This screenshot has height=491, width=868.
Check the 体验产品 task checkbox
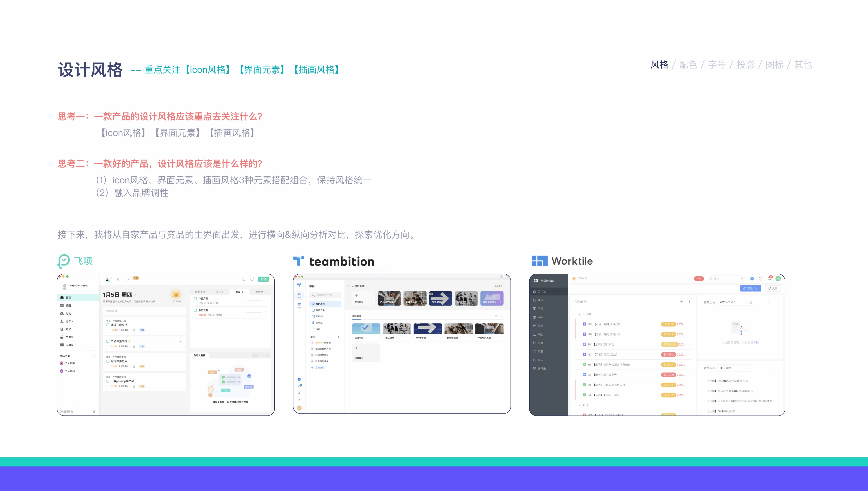196,298
